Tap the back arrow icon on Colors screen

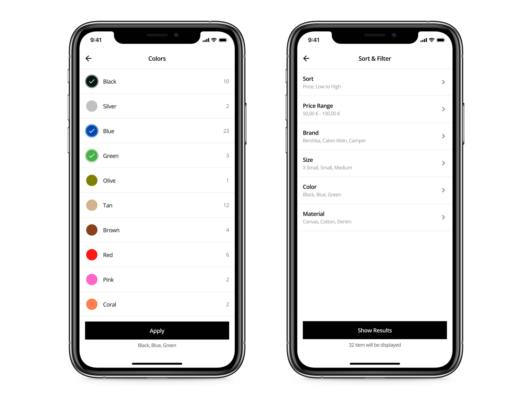point(89,58)
